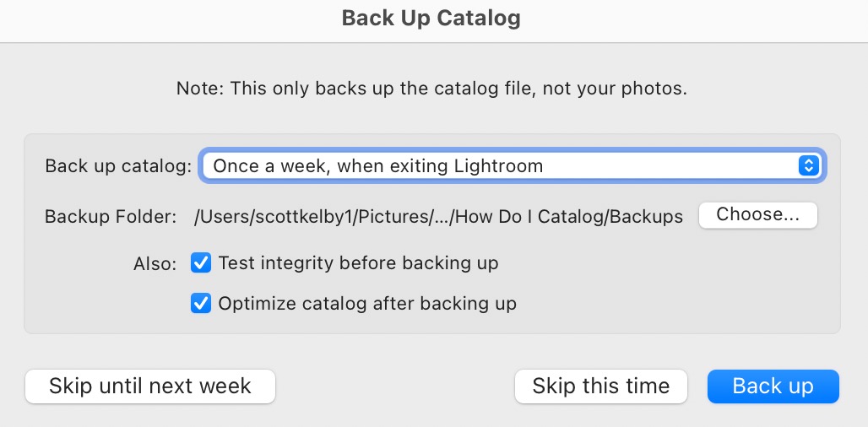Image resolution: width=868 pixels, height=427 pixels.
Task: Click the blue Back up button
Action: [x=773, y=386]
